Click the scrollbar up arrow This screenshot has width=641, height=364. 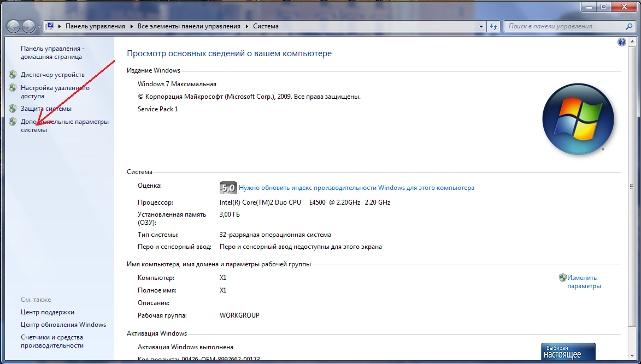tap(632, 41)
